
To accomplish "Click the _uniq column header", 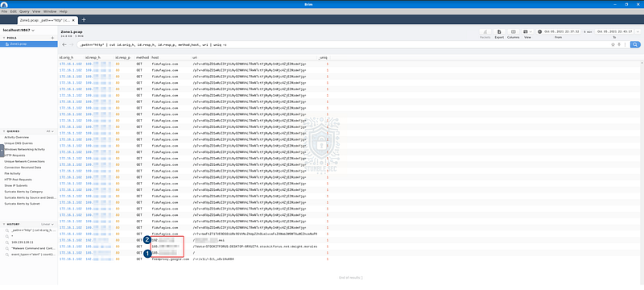I will click(x=322, y=57).
